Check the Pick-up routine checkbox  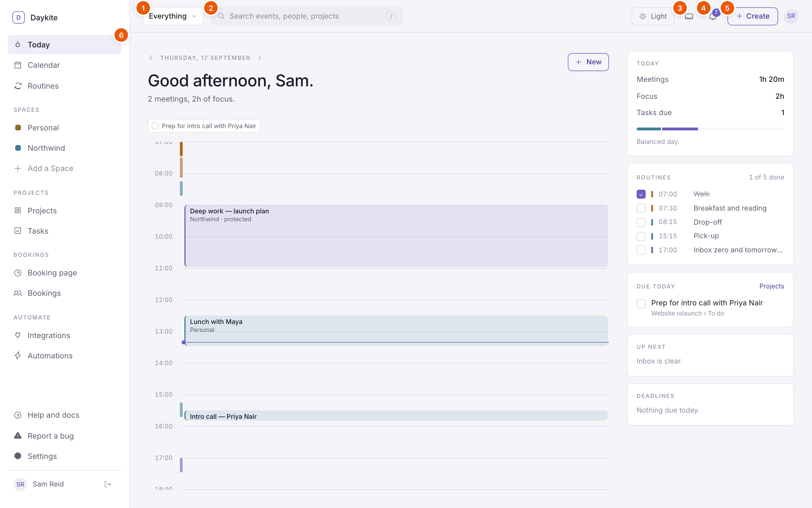click(641, 236)
